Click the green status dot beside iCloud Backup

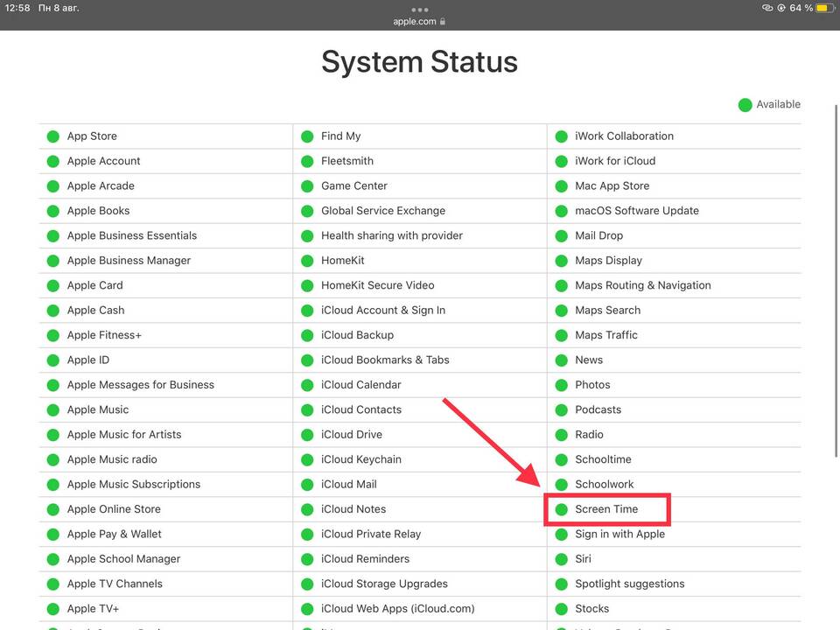[307, 335]
